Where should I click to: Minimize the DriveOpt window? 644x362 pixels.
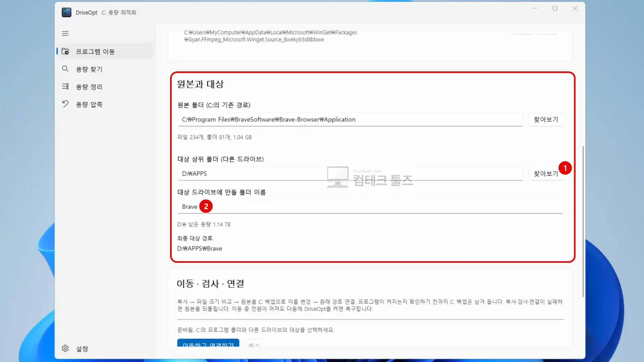[x=535, y=8]
